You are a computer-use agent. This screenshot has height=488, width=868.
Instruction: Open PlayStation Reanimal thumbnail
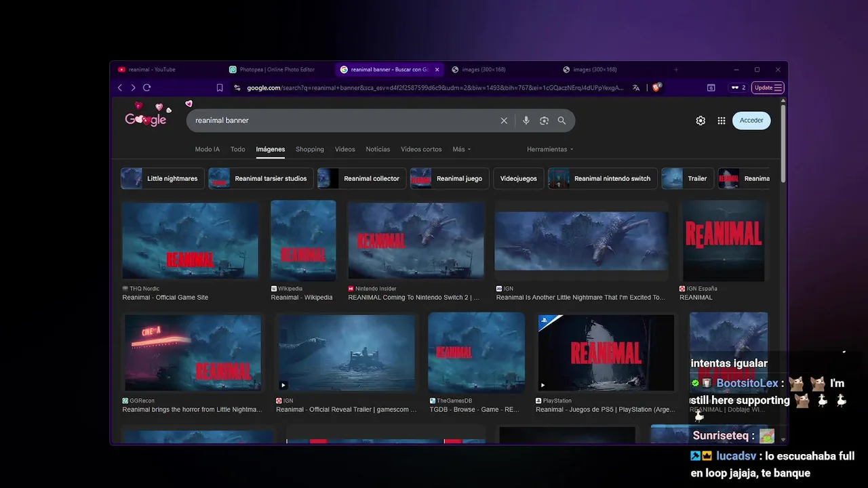606,353
